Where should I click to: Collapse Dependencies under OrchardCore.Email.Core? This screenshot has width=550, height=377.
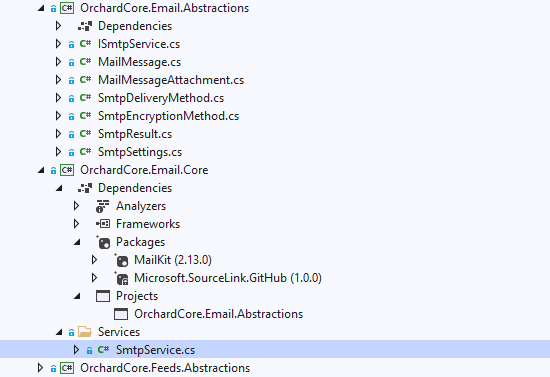pos(59,189)
